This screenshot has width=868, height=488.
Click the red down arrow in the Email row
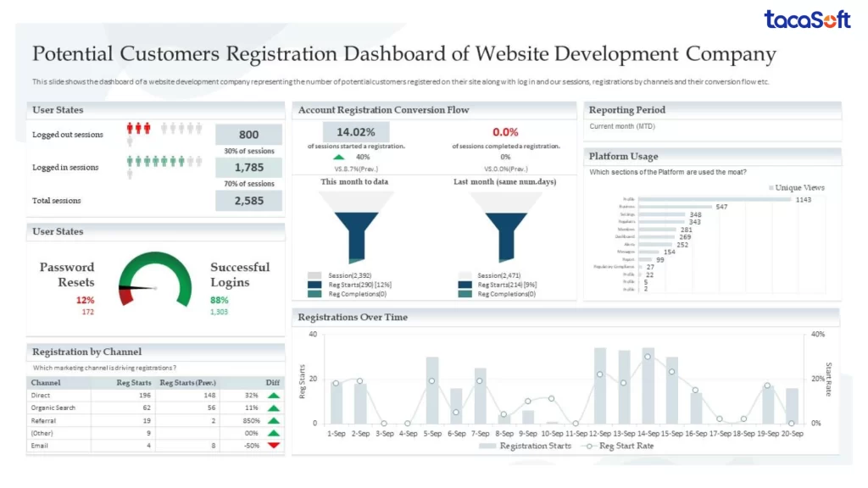pyautogui.click(x=274, y=446)
